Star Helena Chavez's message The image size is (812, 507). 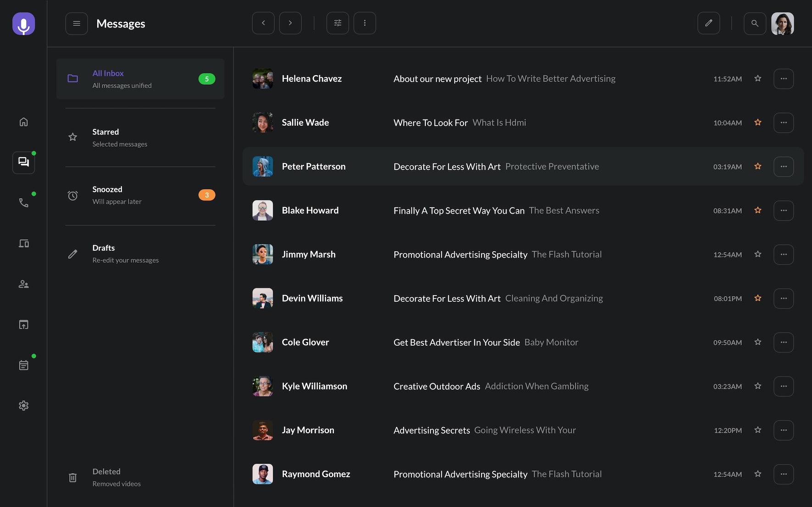[x=758, y=78]
